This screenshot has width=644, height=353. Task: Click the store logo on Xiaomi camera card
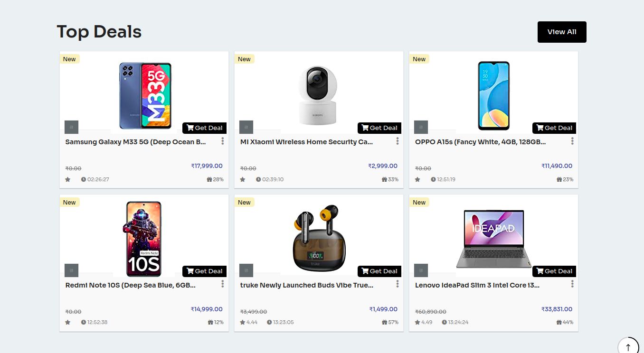point(246,127)
